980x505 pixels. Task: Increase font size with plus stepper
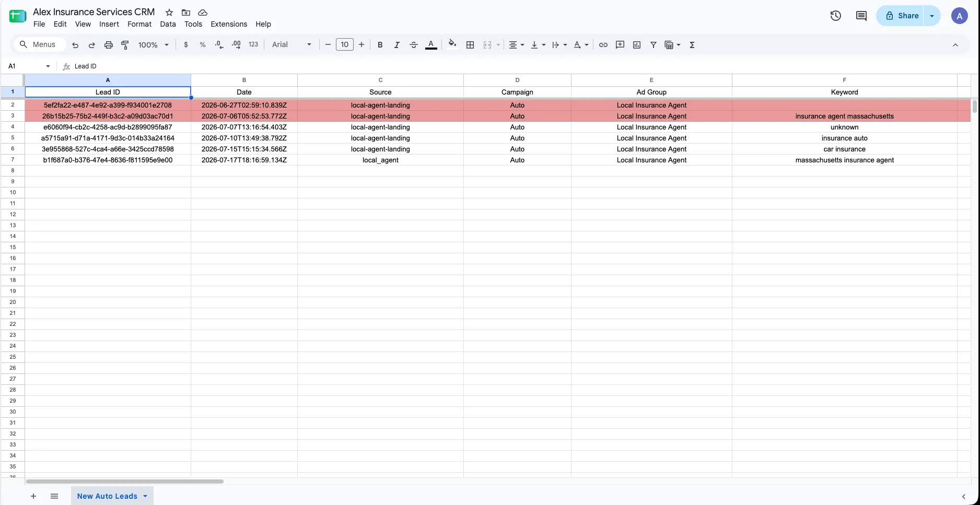[361, 45]
